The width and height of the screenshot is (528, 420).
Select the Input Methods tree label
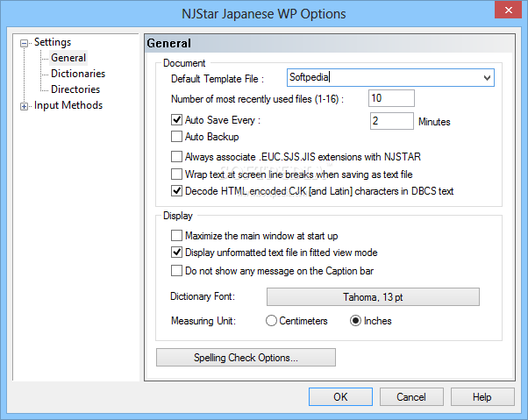point(68,105)
